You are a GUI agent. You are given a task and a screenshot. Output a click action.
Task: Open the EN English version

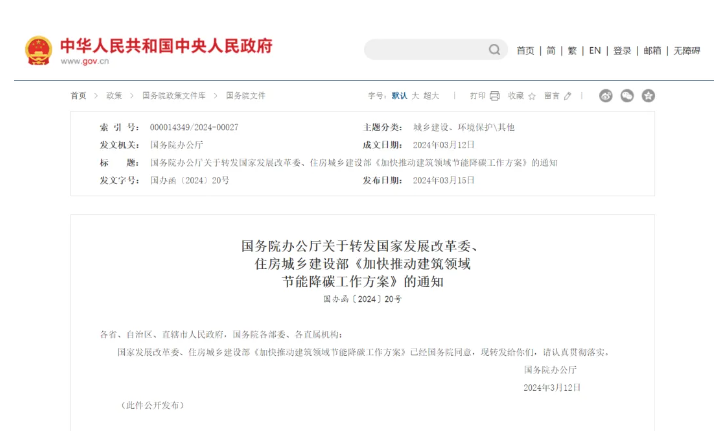coord(595,50)
